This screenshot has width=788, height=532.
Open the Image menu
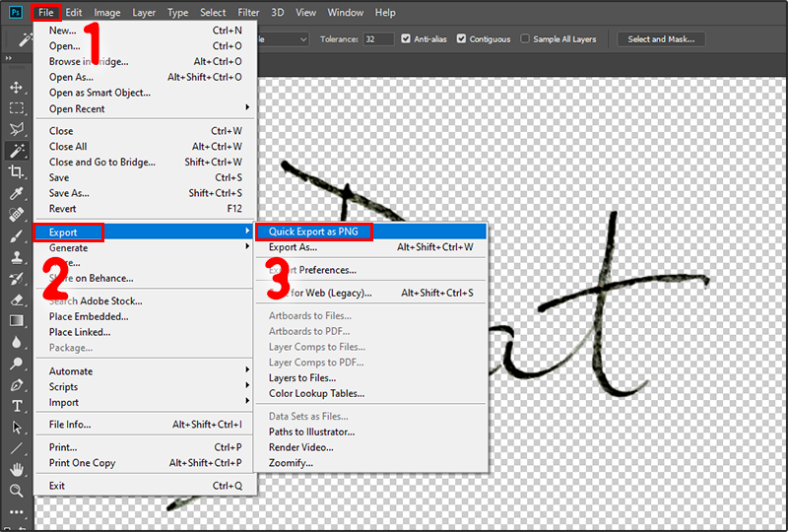coord(107,12)
